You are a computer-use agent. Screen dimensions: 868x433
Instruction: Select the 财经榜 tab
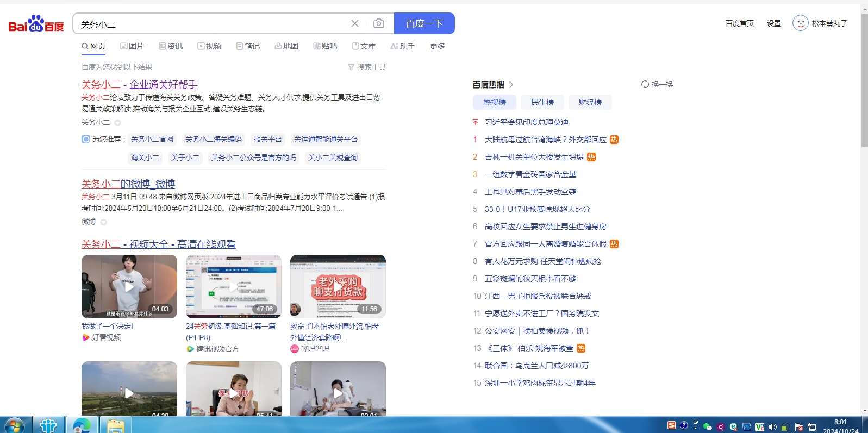point(590,102)
